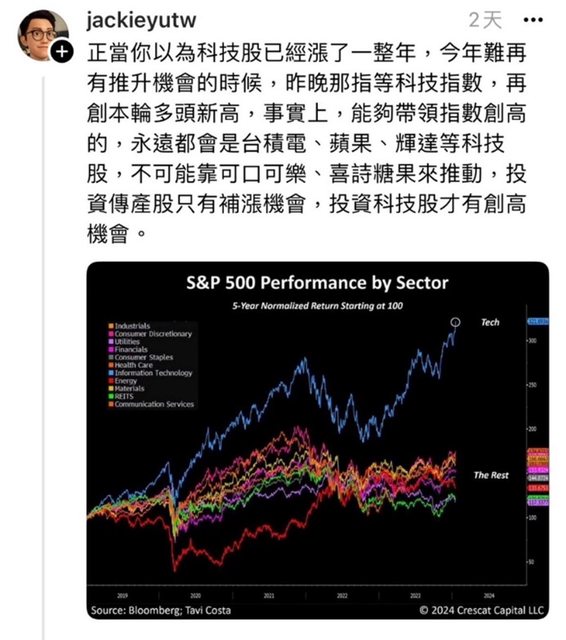Screen dimensions: 566x640
Task: Click the Tech label on the chart
Action: tap(490, 322)
